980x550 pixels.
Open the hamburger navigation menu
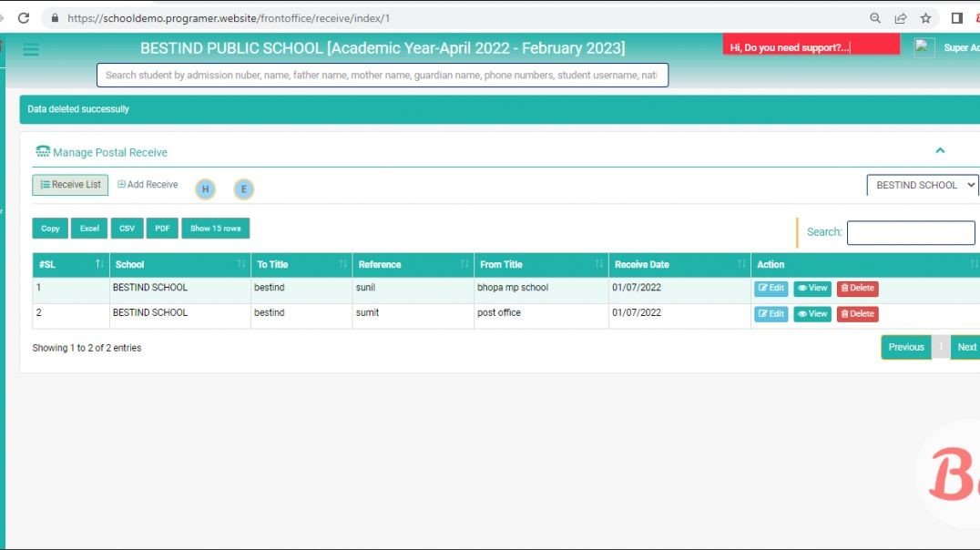[x=31, y=49]
